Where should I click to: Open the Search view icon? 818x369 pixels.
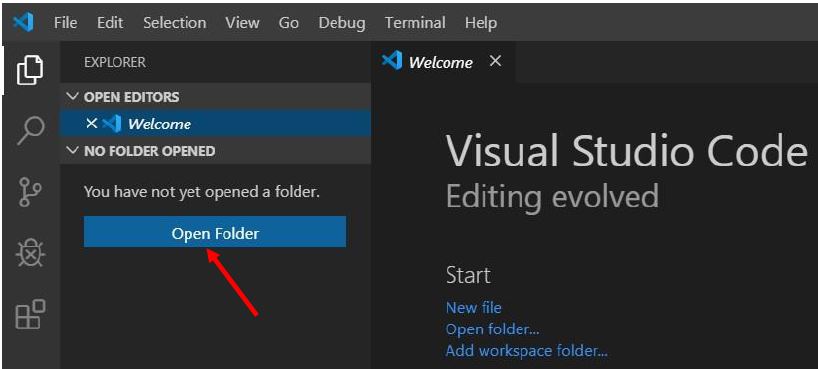coord(30,130)
